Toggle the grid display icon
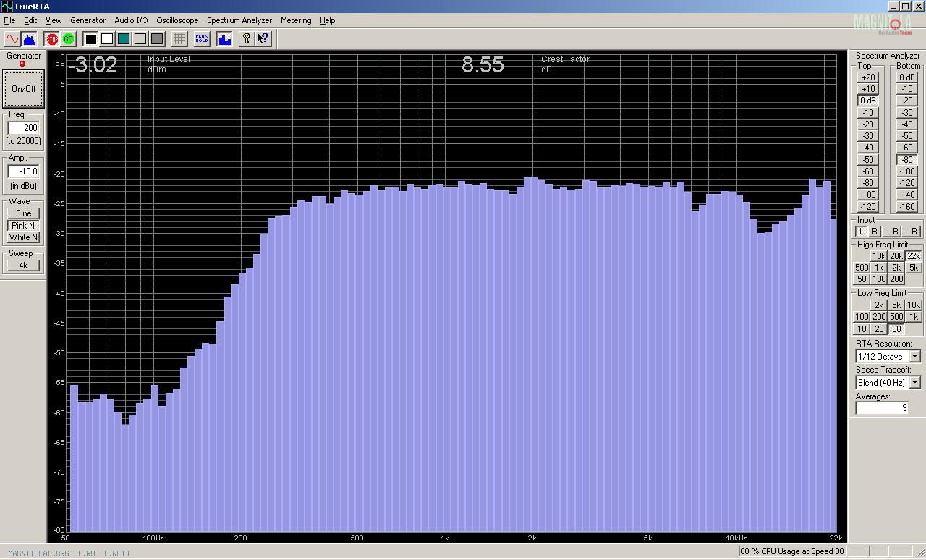926x560 pixels. pos(179,39)
